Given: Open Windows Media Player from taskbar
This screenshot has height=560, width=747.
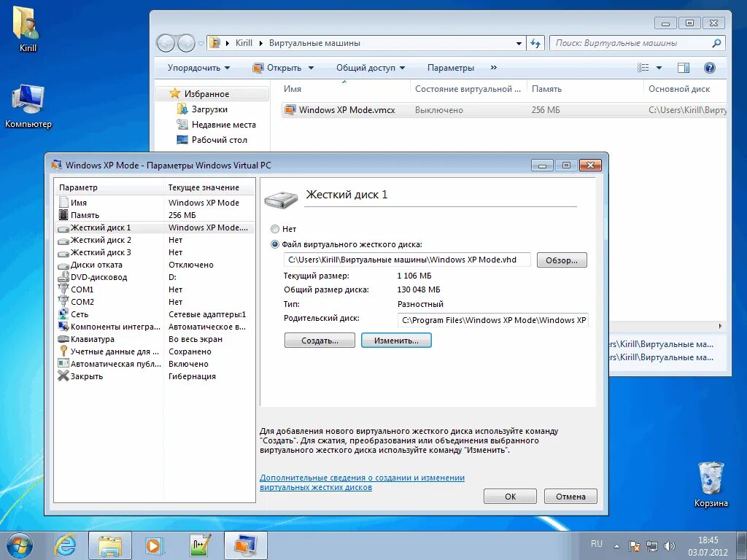Looking at the screenshot, I should 155,545.
